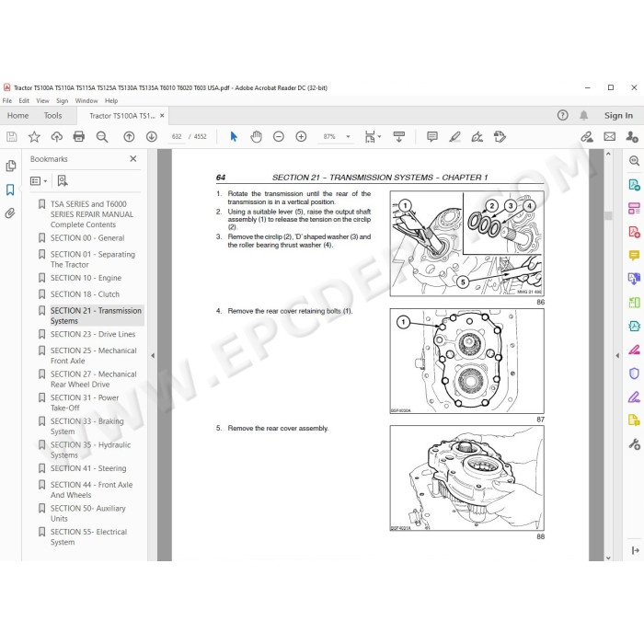Click the current page number field
Viewport: 644px width, 644px height.
(x=177, y=137)
